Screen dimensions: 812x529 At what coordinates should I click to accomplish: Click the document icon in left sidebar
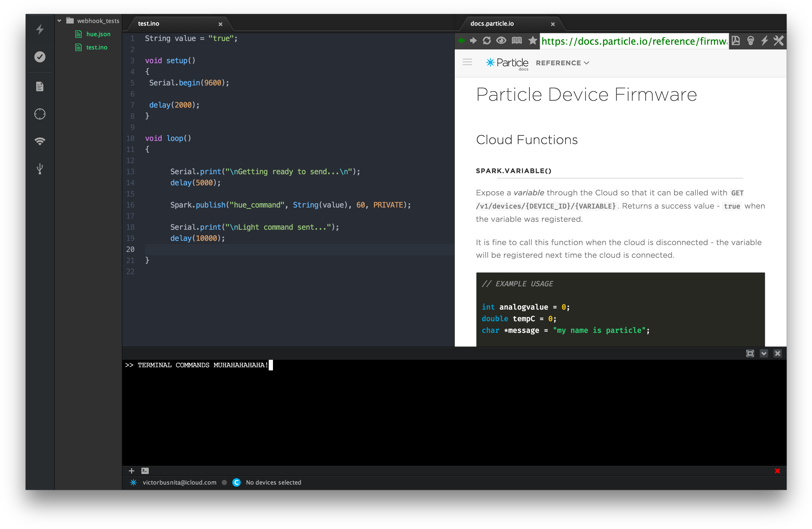pos(40,86)
